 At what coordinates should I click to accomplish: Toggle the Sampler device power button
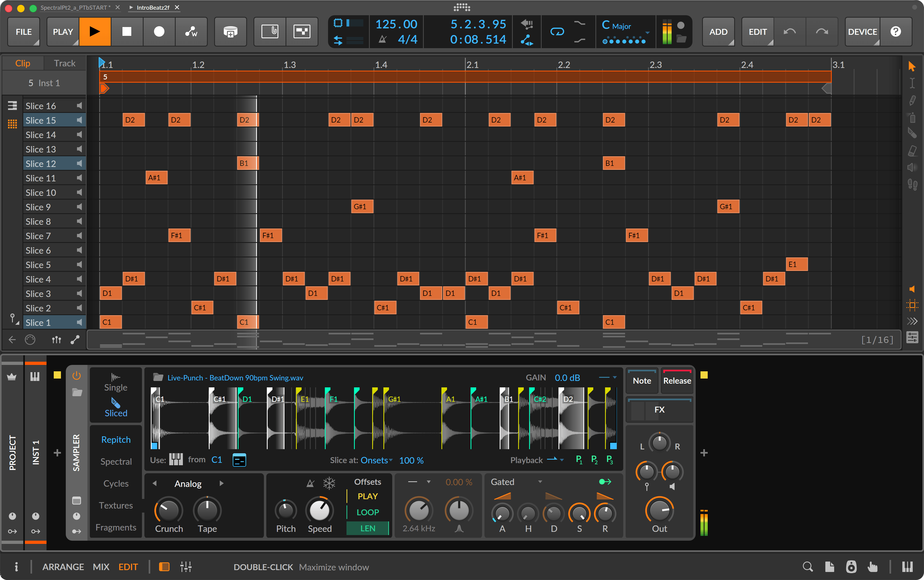pyautogui.click(x=77, y=376)
